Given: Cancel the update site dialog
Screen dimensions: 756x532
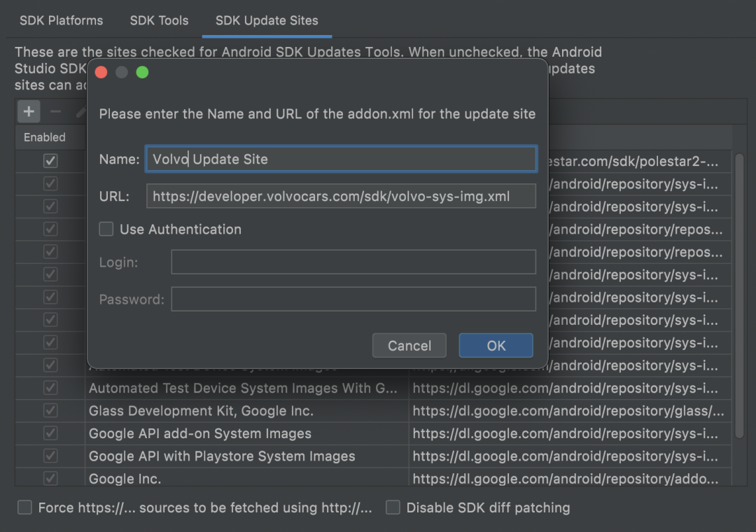Looking at the screenshot, I should (x=409, y=345).
